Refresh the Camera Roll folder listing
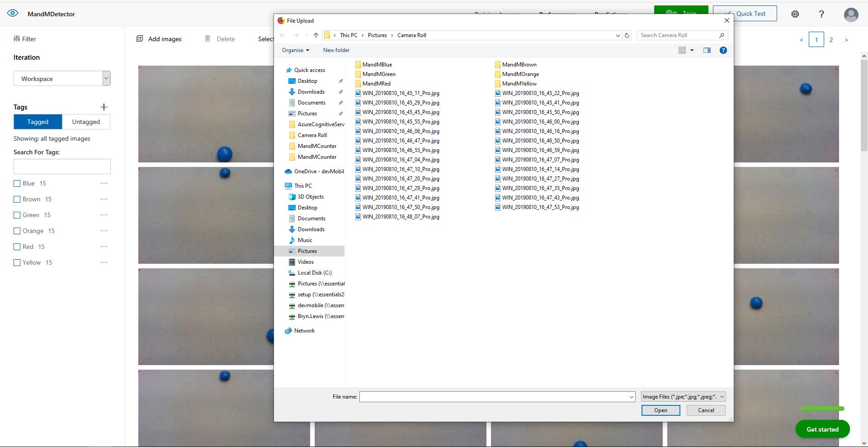This screenshot has width=868, height=447. pos(627,35)
